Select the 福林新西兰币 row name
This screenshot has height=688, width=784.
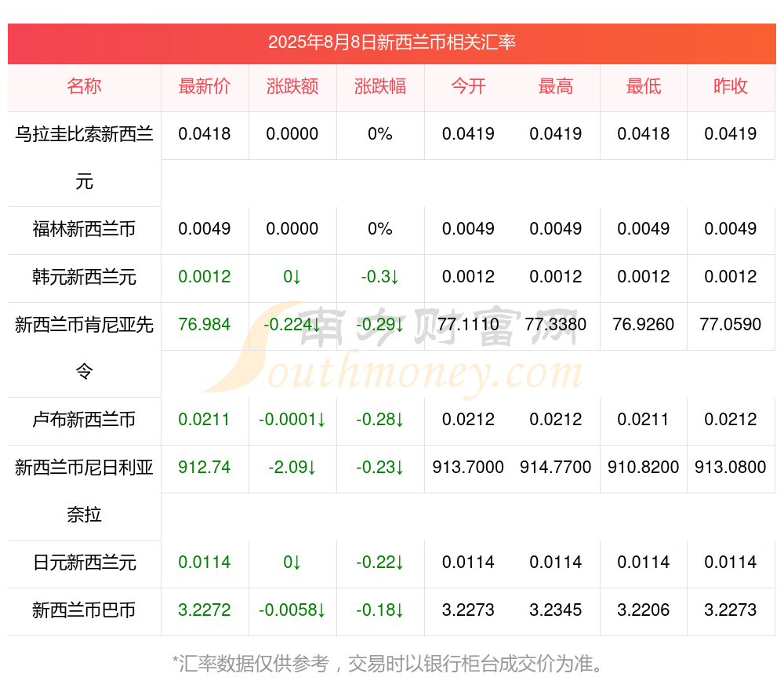click(x=84, y=229)
